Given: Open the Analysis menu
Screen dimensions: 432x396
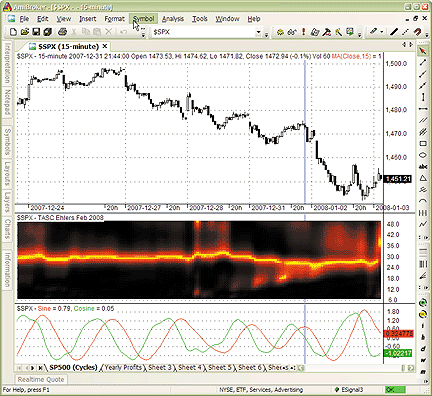Looking at the screenshot, I should pyautogui.click(x=173, y=19).
